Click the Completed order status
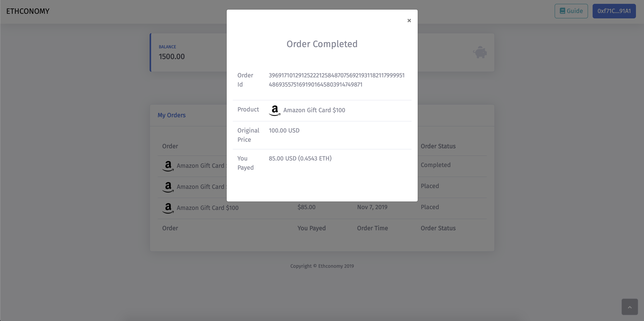 coord(436,165)
